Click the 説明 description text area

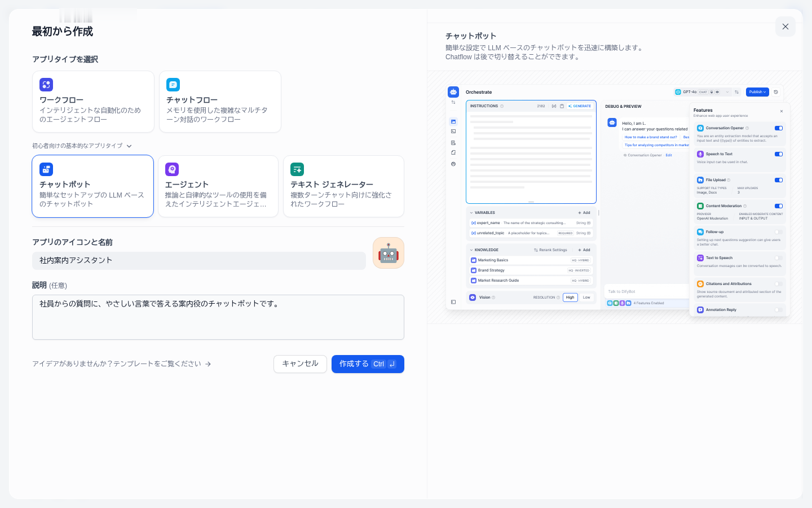tap(218, 317)
